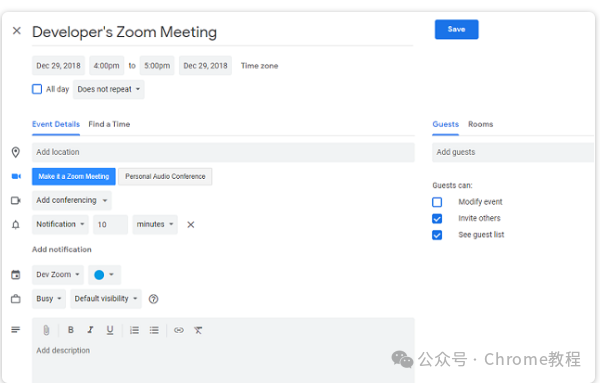Click the Add description text area

coord(223,362)
